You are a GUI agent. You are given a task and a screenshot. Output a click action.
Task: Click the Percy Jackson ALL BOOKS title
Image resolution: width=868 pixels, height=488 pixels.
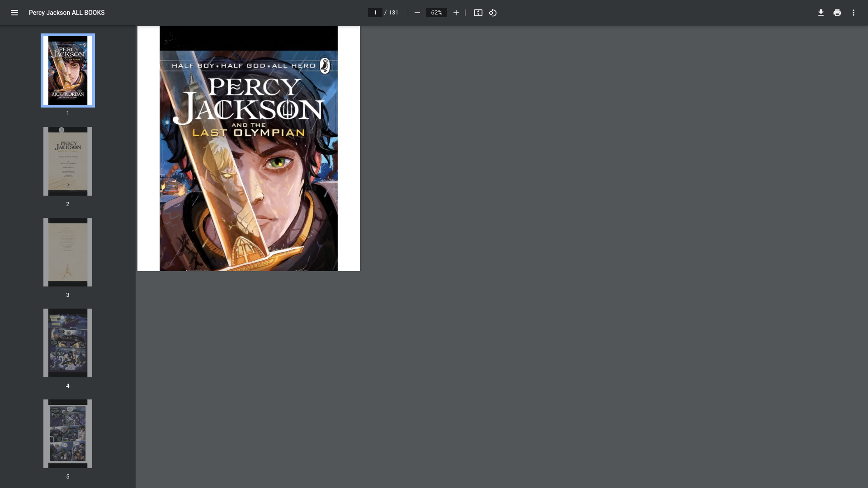pos(67,13)
